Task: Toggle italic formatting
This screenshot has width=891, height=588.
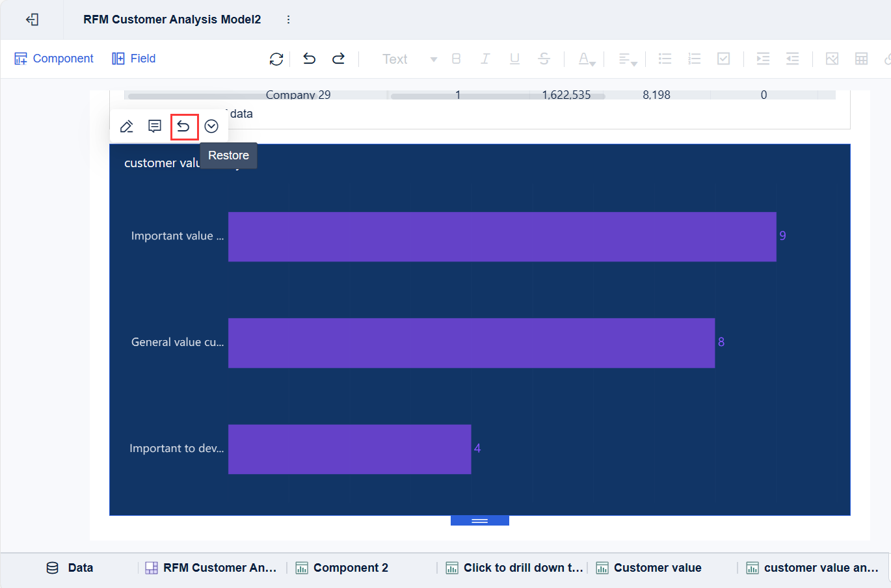Action: [485, 59]
